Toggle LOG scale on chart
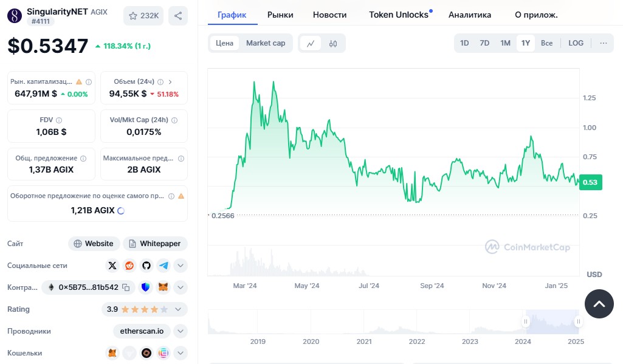 click(576, 43)
